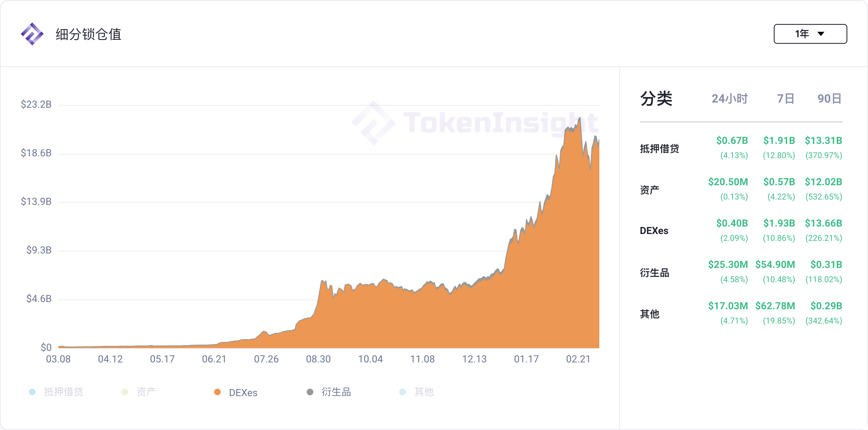The height and width of the screenshot is (430, 868).
Task: Toggle the 抵押借贷 legend series
Action: coord(63,392)
